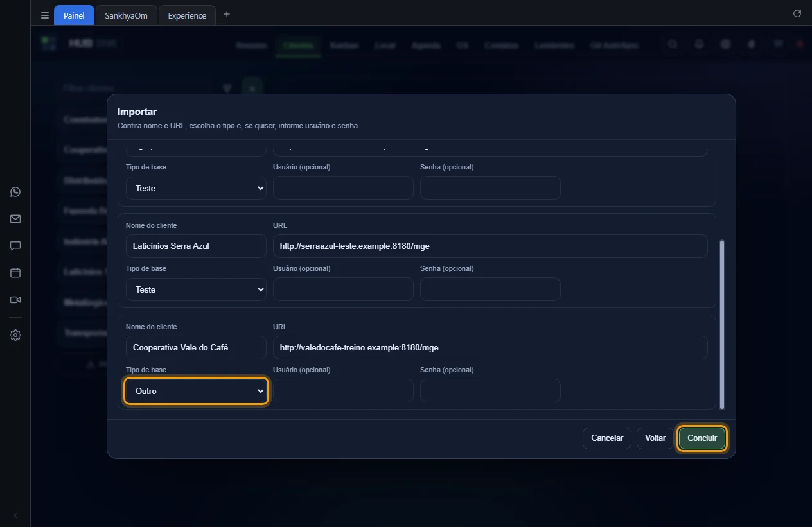Switch to the SankhyaOm tab
Screen dimensions: 812x527
[127, 15]
